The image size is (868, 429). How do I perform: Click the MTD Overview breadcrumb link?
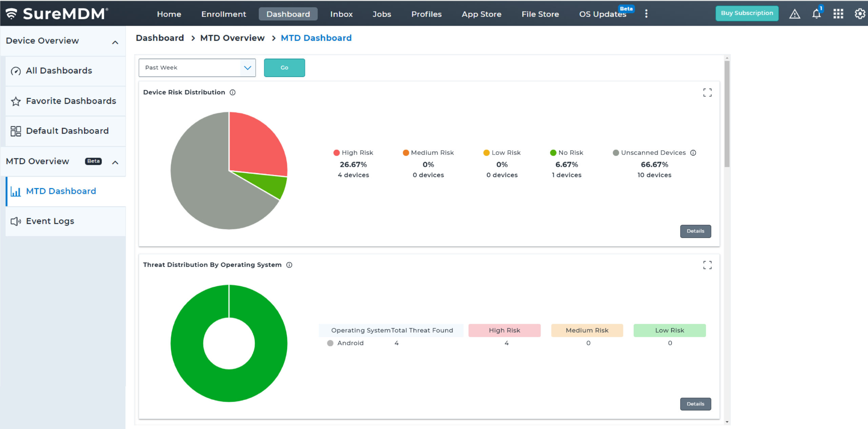point(232,38)
